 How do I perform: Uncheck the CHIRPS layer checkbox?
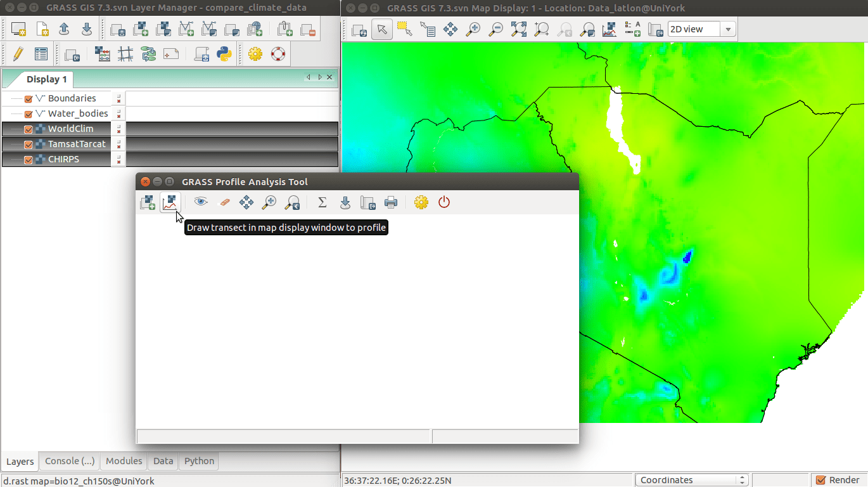click(x=29, y=159)
